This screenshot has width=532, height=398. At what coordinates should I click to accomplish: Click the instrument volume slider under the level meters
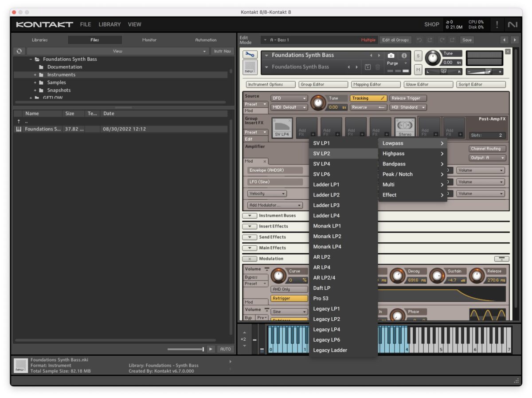pos(485,71)
